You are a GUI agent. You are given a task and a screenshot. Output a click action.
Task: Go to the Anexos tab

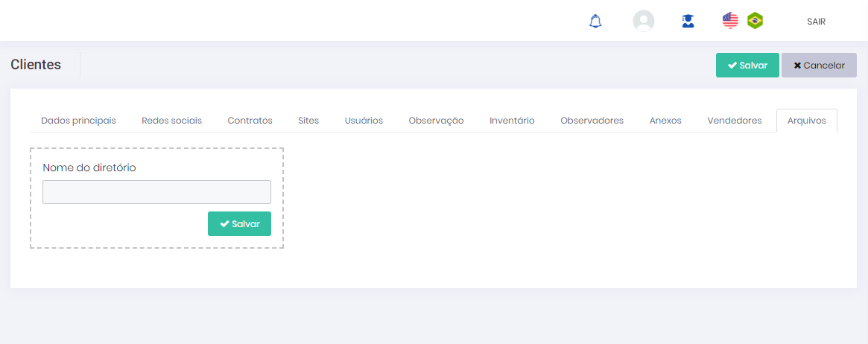665,121
